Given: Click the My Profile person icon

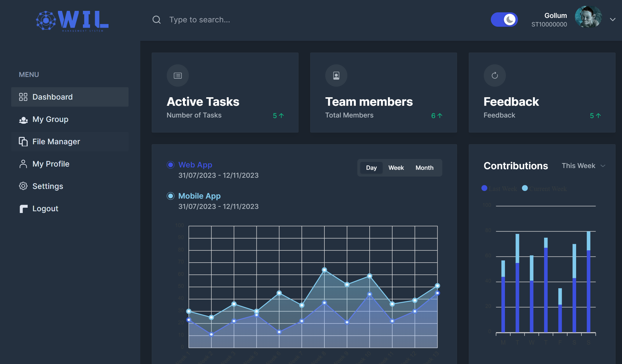Looking at the screenshot, I should tap(23, 164).
